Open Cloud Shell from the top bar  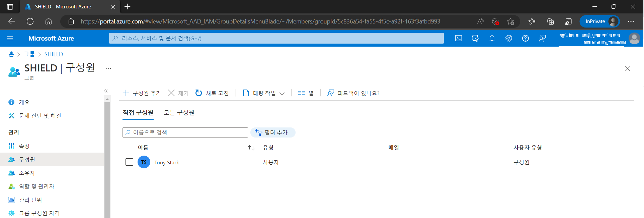pos(459,38)
